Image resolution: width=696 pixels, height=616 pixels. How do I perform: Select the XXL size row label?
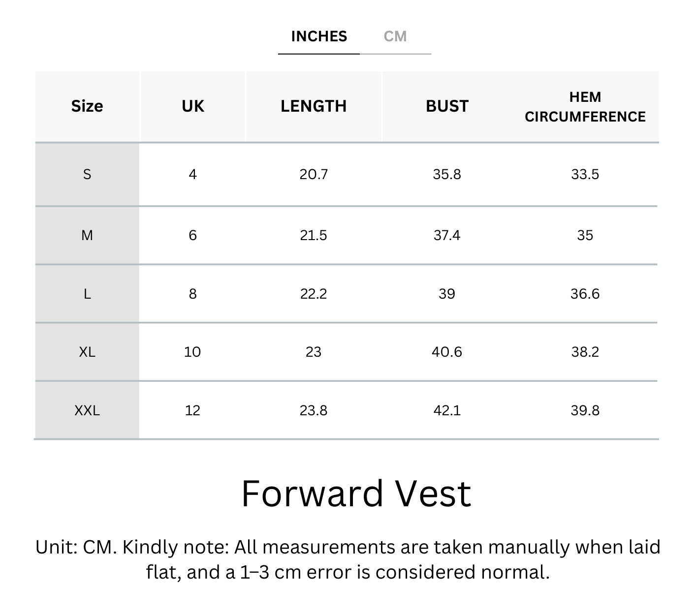(87, 410)
